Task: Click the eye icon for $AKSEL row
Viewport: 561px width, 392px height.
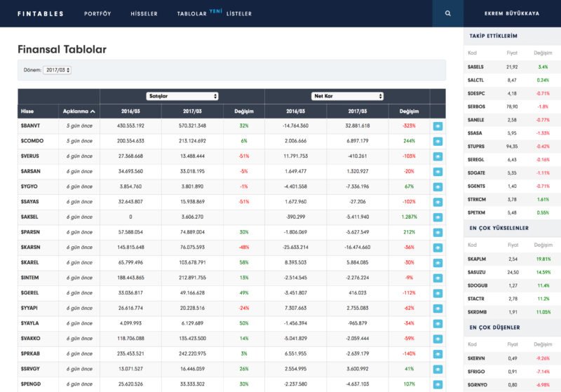Action: (x=438, y=217)
